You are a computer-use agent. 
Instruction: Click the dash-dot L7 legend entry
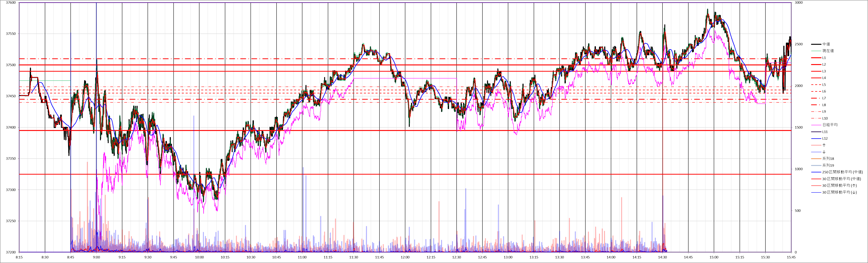(x=819, y=98)
